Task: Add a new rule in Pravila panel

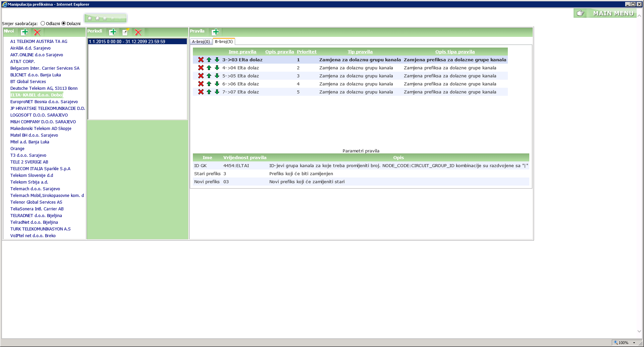Action: [x=215, y=32]
